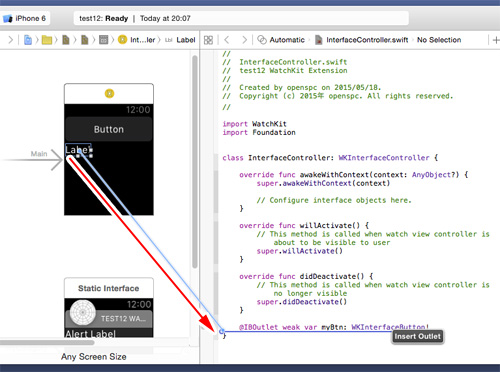500x372 pixels.
Task: Select InterfaceController.swift in jump bar
Action: click(362, 40)
